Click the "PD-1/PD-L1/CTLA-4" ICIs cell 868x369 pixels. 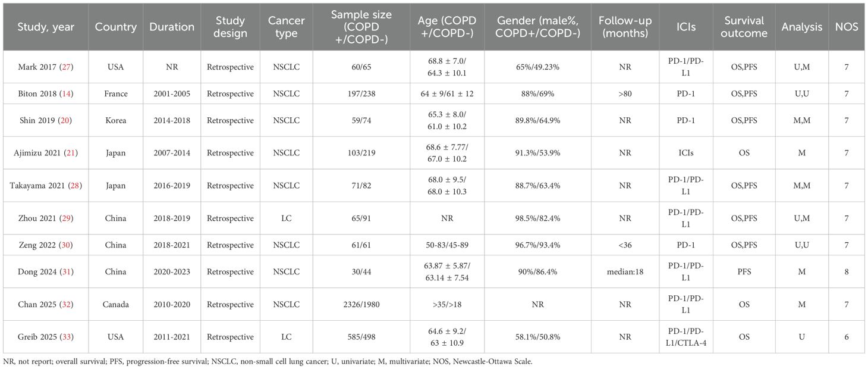(x=685, y=337)
